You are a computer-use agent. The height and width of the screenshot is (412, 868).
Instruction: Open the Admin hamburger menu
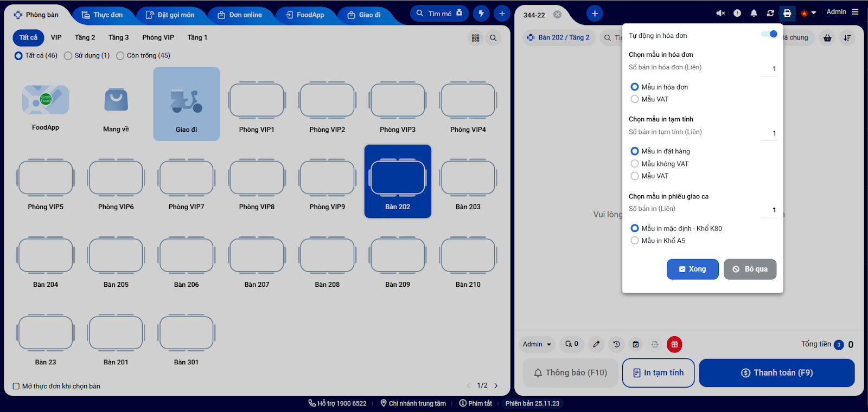tap(855, 11)
